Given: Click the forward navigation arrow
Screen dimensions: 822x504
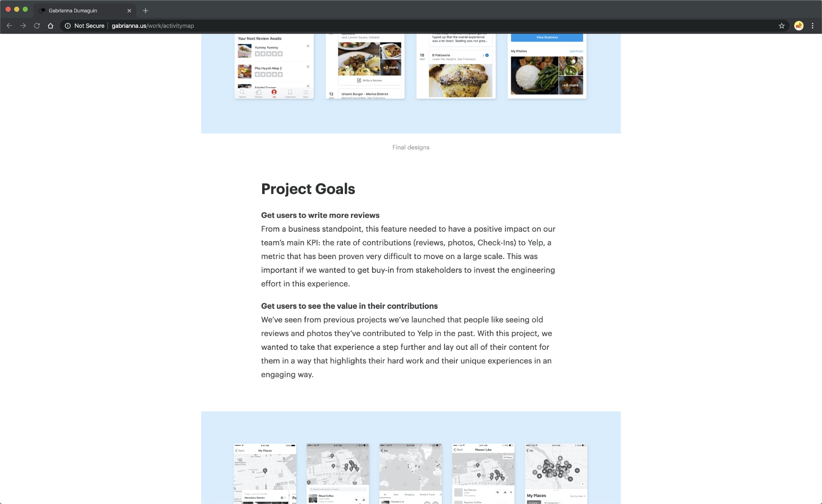Looking at the screenshot, I should coord(22,25).
